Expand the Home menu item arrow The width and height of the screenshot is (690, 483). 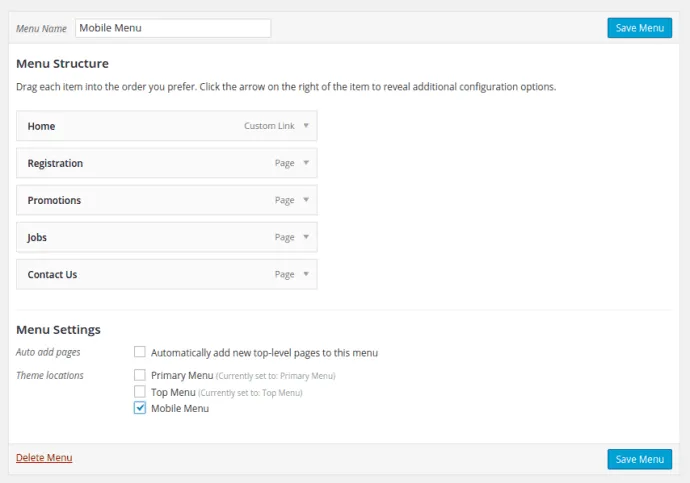[306, 126]
